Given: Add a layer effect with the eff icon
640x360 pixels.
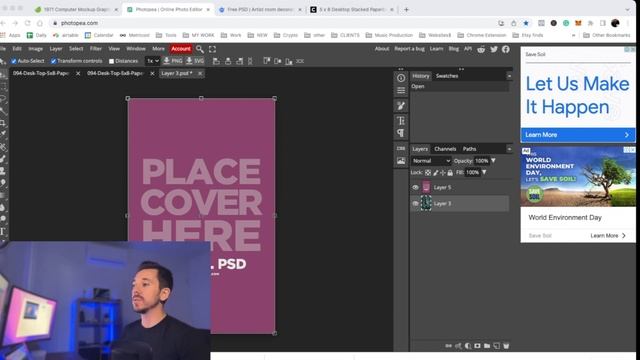Looking at the screenshot, I should click(x=458, y=346).
